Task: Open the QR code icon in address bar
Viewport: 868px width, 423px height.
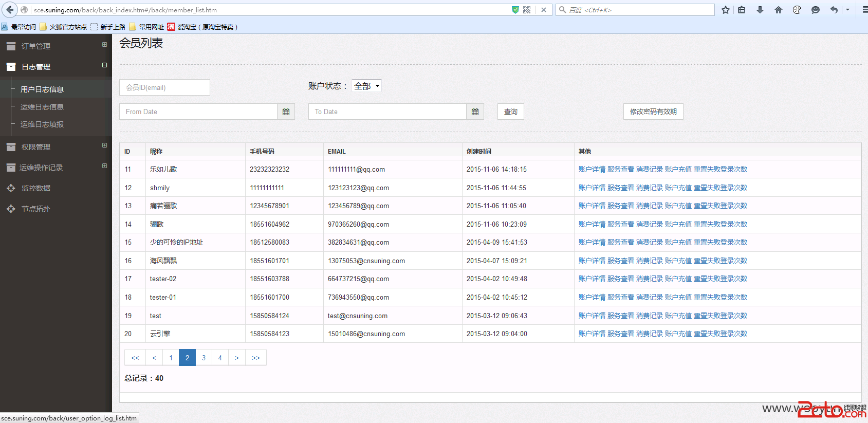Action: click(527, 10)
